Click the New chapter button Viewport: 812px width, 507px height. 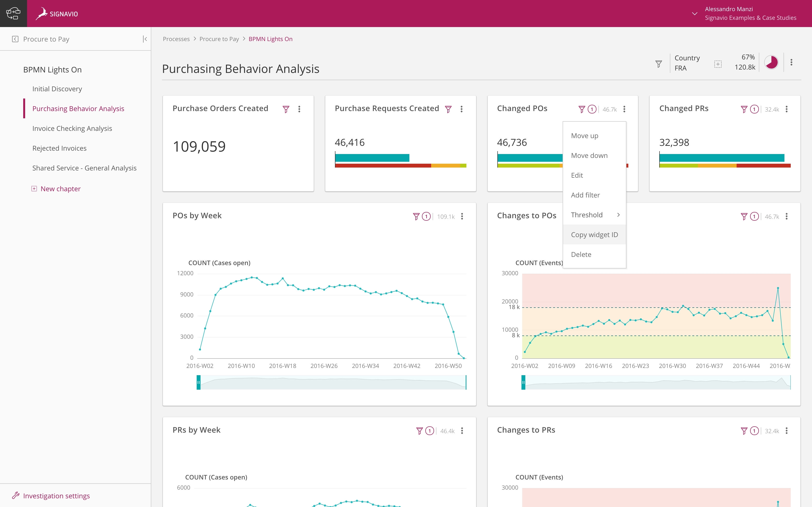point(60,189)
